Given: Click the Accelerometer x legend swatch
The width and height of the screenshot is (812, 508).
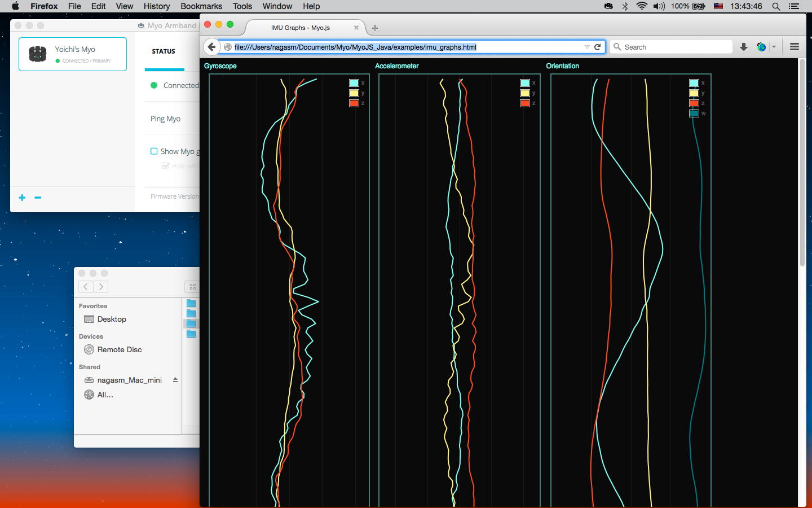Looking at the screenshot, I should [525, 83].
